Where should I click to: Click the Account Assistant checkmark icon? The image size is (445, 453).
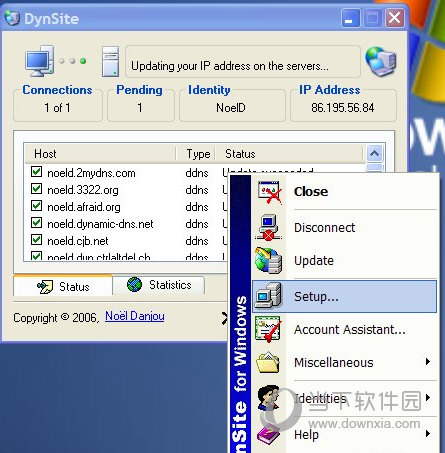pyautogui.click(x=268, y=329)
